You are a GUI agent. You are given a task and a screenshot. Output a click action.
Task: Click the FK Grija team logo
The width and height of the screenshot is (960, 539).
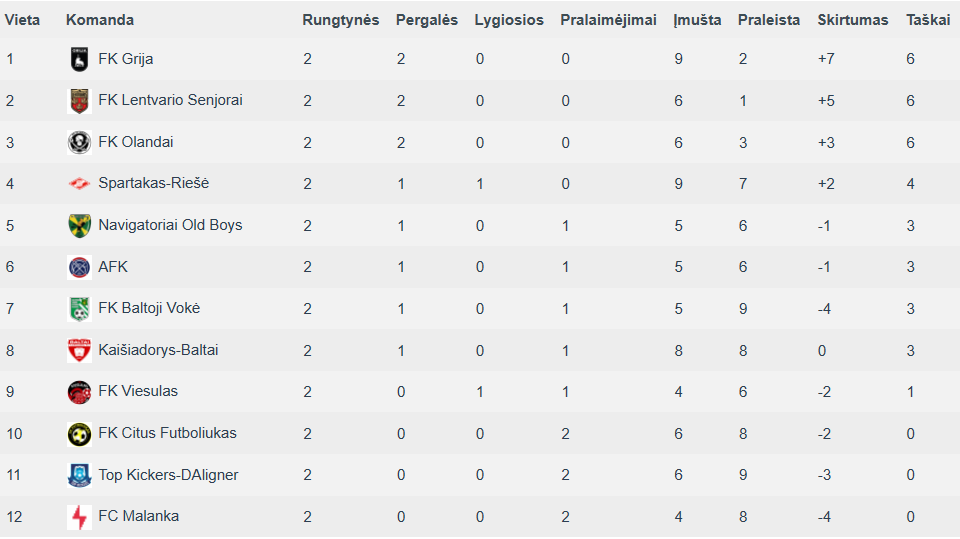coord(79,59)
